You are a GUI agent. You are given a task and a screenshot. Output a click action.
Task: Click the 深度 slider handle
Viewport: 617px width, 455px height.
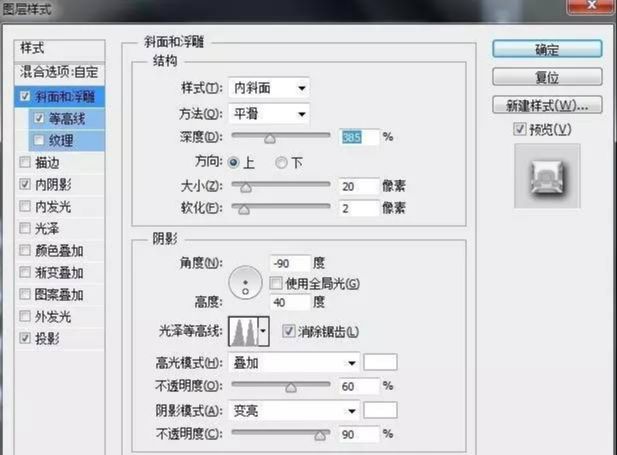pos(270,139)
